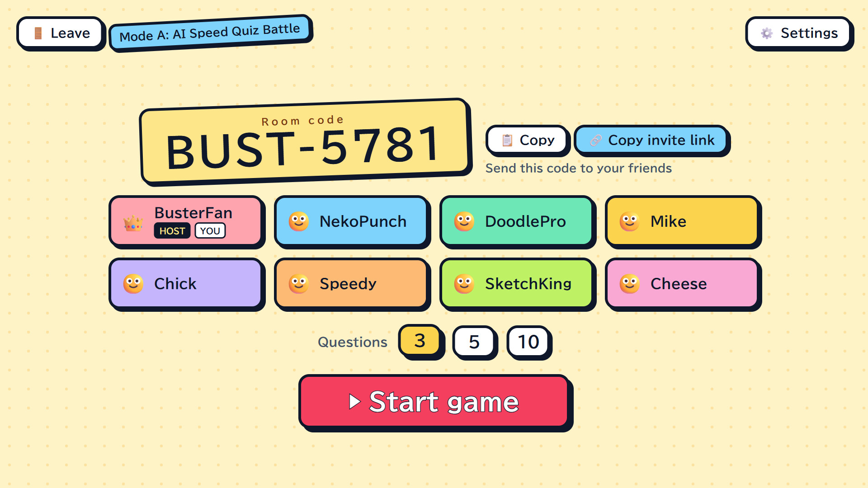Click the Questions label

tap(353, 342)
